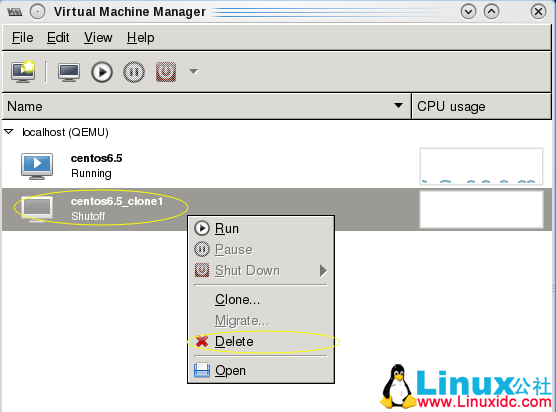This screenshot has width=556, height=412.
Task: Click the centos6.5_clone1 name text
Action: point(117,201)
